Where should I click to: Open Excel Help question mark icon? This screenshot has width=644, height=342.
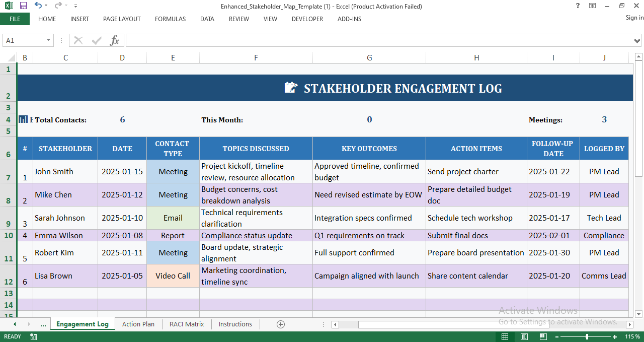point(578,6)
